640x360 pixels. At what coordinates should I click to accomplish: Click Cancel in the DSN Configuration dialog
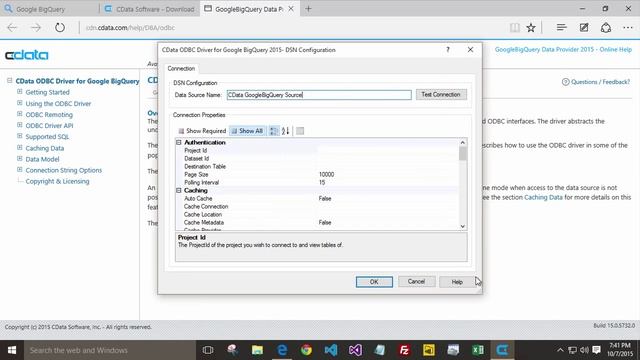coord(416,282)
